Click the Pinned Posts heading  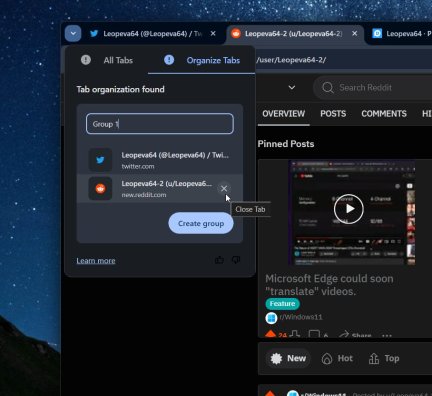[286, 144]
